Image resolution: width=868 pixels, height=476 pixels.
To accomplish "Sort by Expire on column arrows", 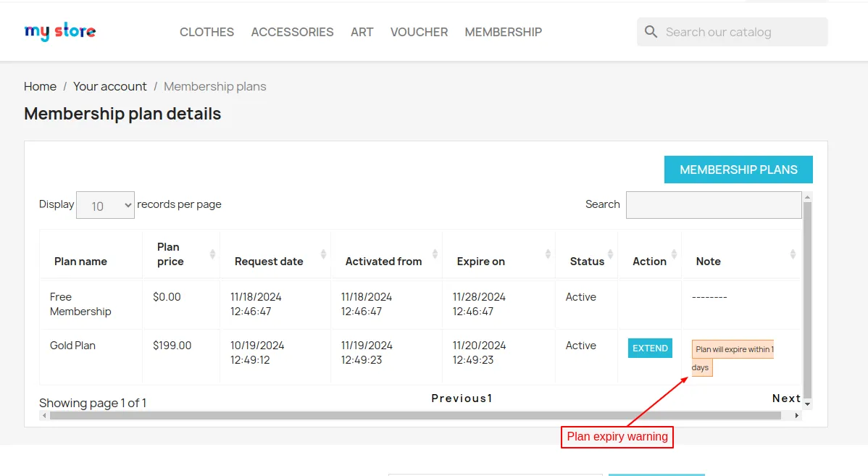I will [548, 254].
